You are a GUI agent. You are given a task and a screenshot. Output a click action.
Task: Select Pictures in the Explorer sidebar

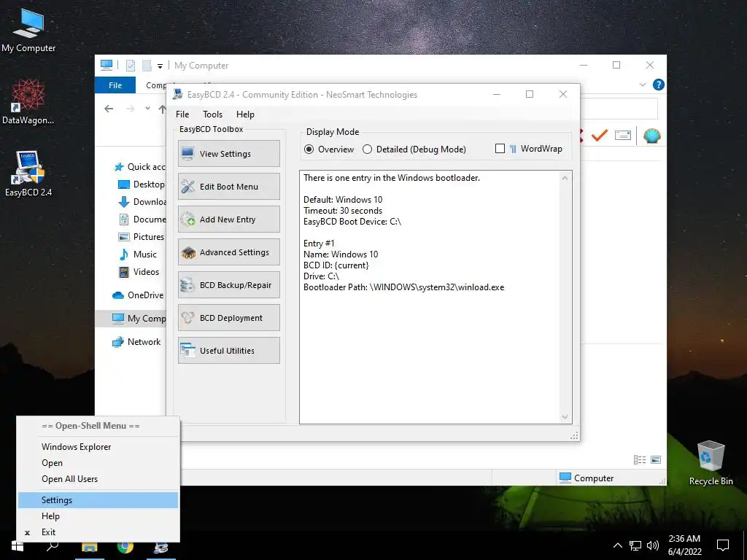pos(141,237)
